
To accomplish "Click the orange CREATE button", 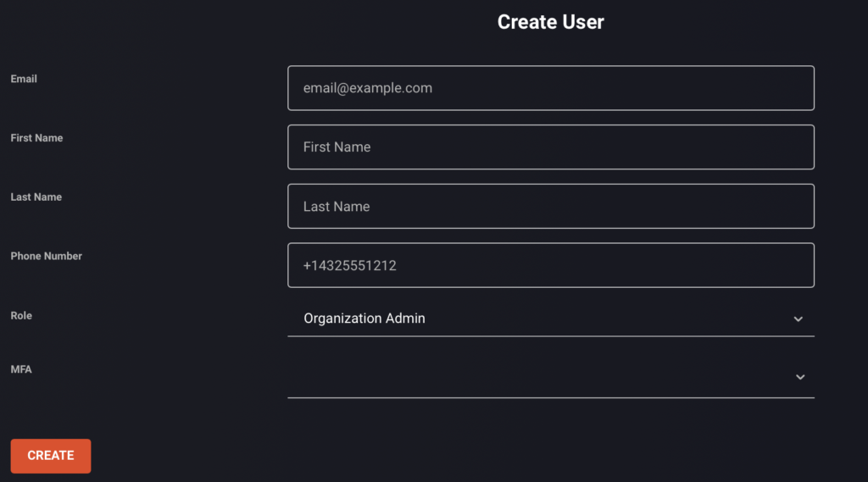I will tap(50, 456).
